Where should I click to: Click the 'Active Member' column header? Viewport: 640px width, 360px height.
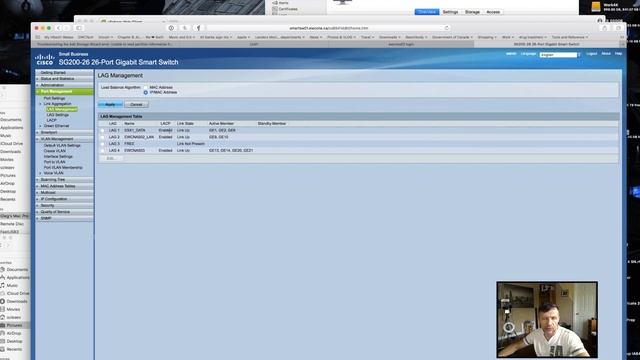click(221, 124)
